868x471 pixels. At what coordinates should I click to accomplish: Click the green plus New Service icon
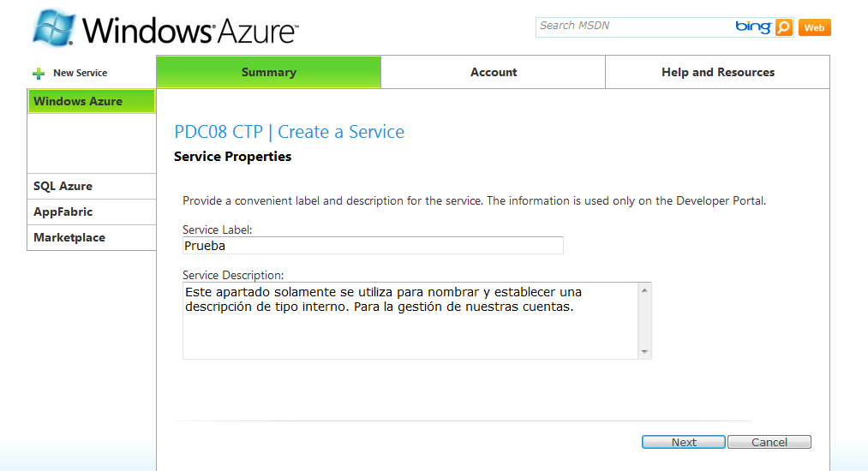pyautogui.click(x=39, y=73)
